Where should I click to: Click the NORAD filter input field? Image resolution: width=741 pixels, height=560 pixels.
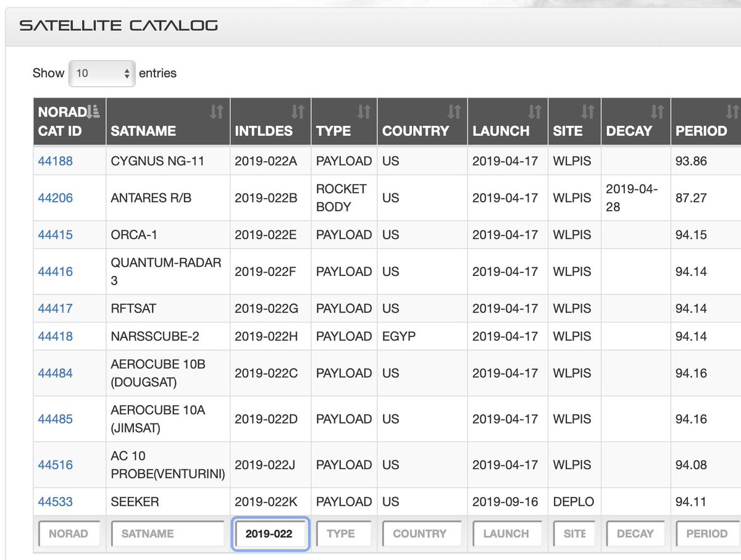pyautogui.click(x=69, y=533)
